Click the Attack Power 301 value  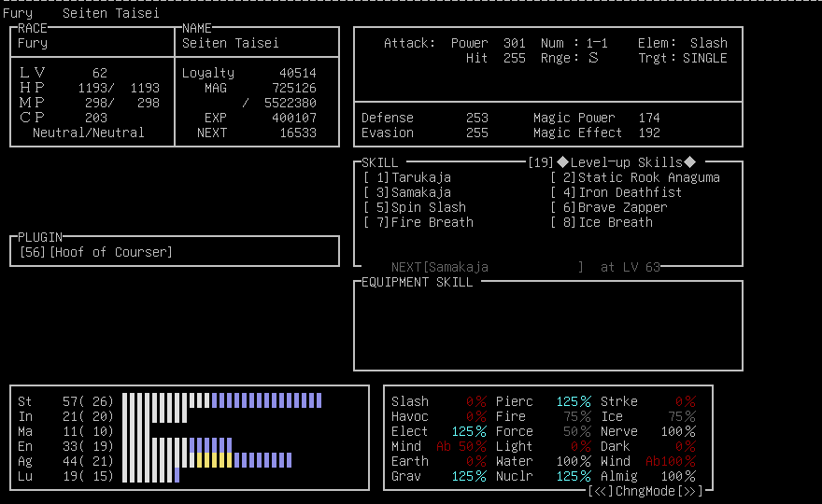[515, 43]
